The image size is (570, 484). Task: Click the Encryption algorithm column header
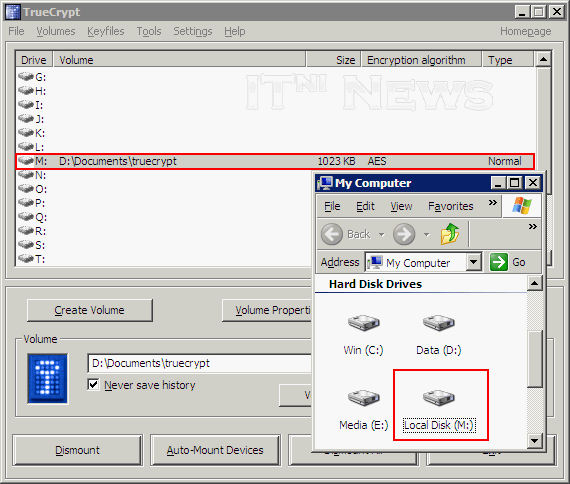421,60
